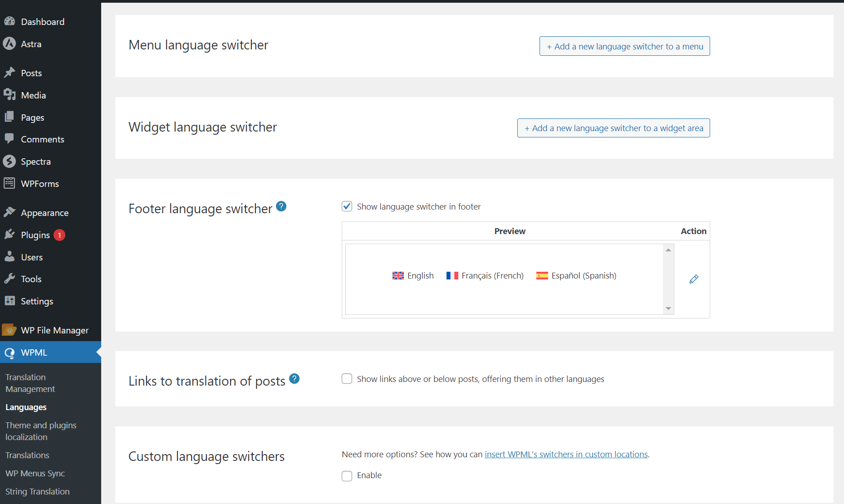Tick the Enable custom language switchers checkbox
Image resolution: width=844 pixels, height=504 pixels.
click(x=347, y=475)
